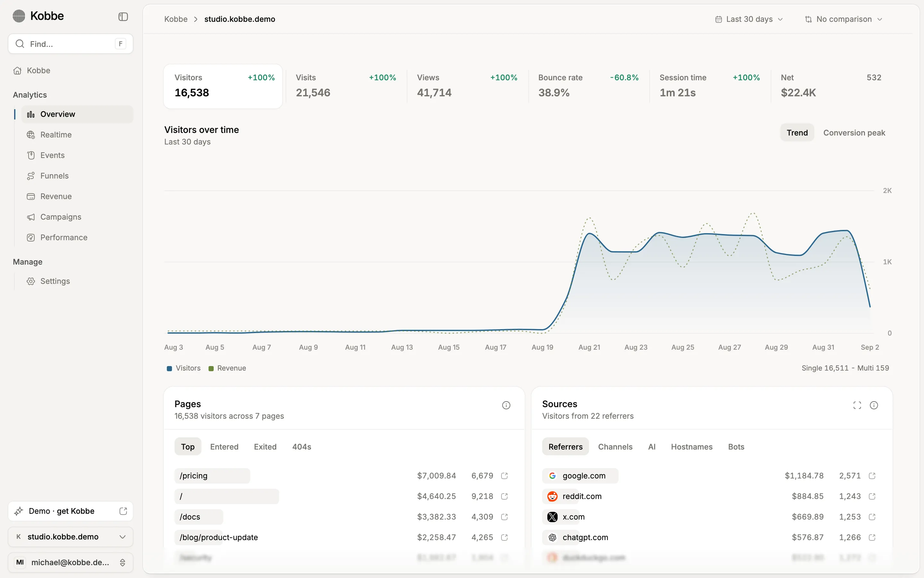924x578 pixels.
Task: Open the AI tab in Sources
Action: pyautogui.click(x=651, y=446)
